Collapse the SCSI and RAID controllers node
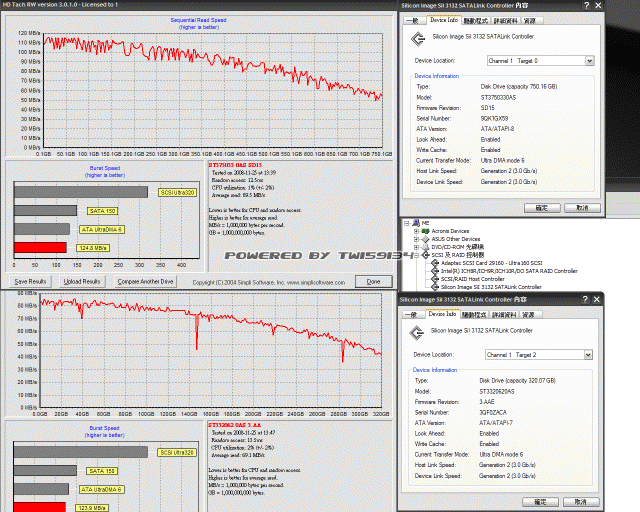 (x=416, y=255)
